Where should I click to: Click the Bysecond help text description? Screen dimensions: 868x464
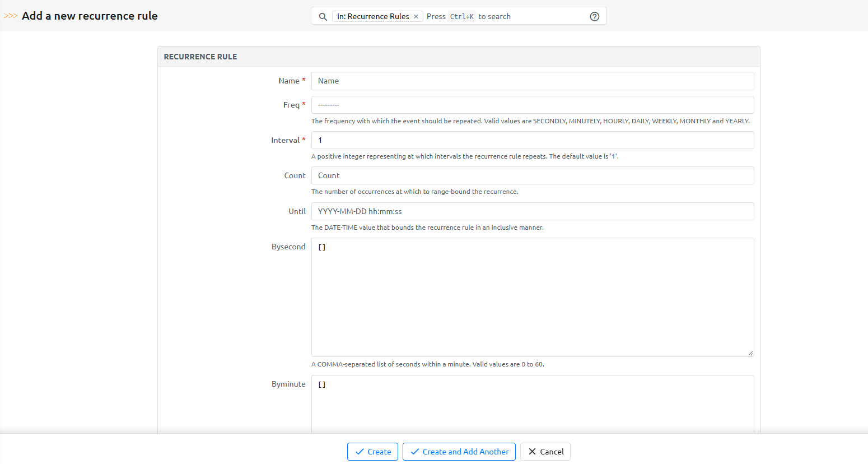pyautogui.click(x=428, y=364)
